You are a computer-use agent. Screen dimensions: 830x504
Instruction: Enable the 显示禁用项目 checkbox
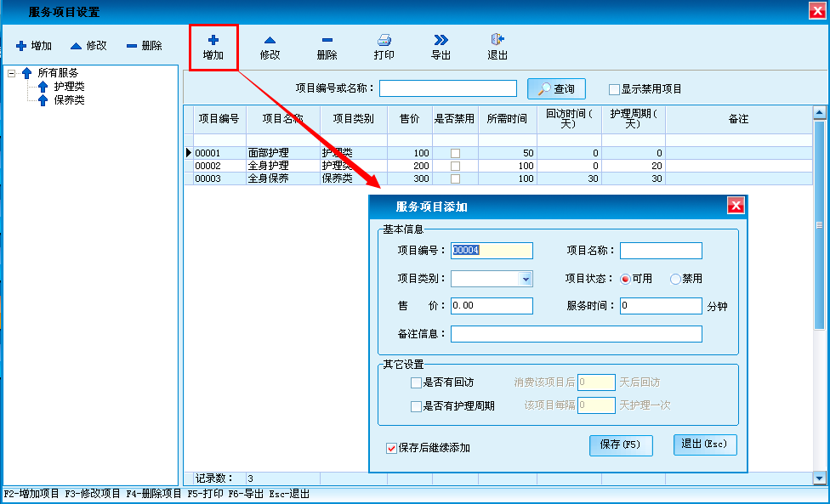point(614,89)
